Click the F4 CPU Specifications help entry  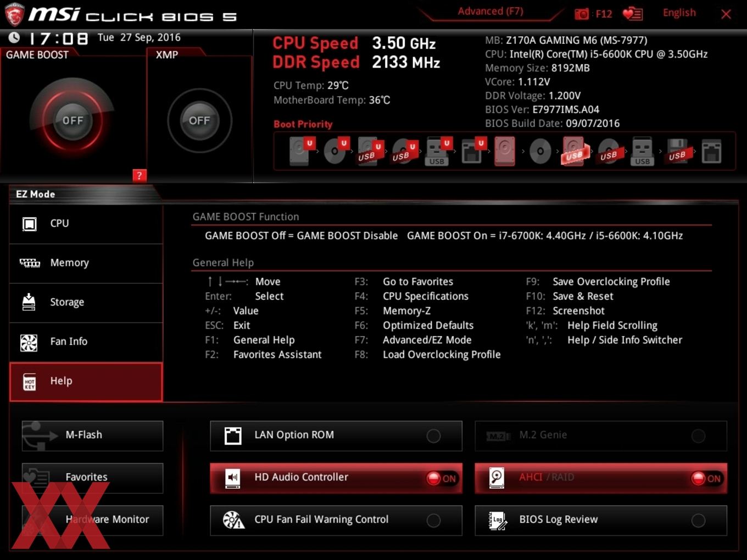[411, 296]
